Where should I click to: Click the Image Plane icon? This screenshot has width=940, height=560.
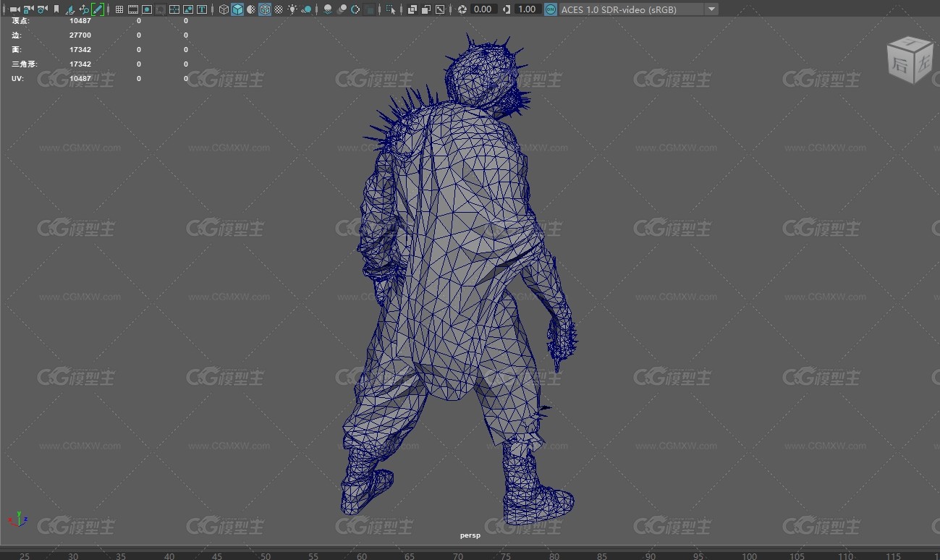70,9
